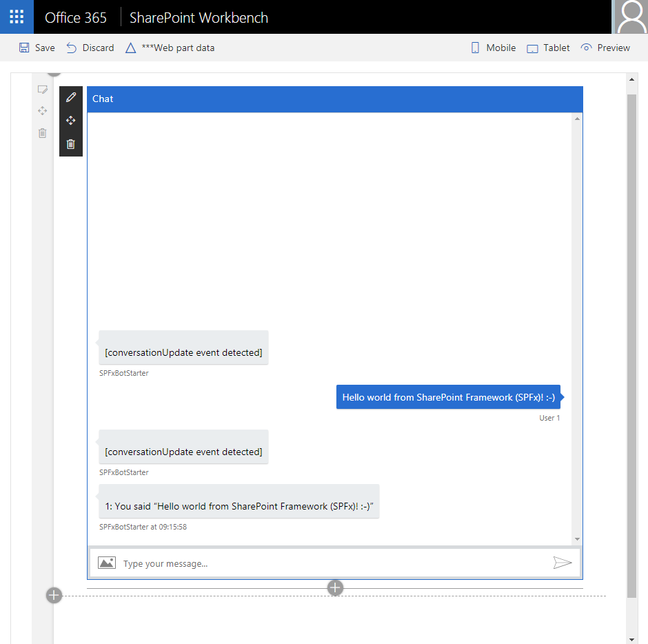Click the section move icon on left
This screenshot has height=644, width=648.
point(43,111)
